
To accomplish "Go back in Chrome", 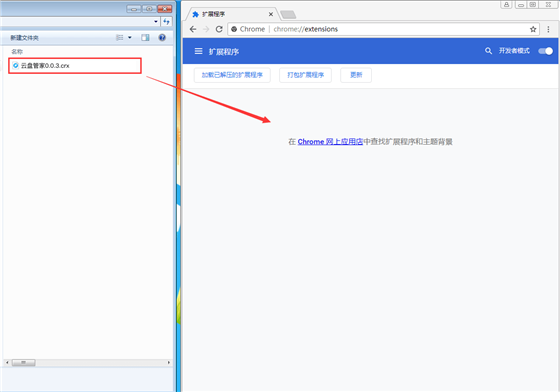I will click(193, 29).
